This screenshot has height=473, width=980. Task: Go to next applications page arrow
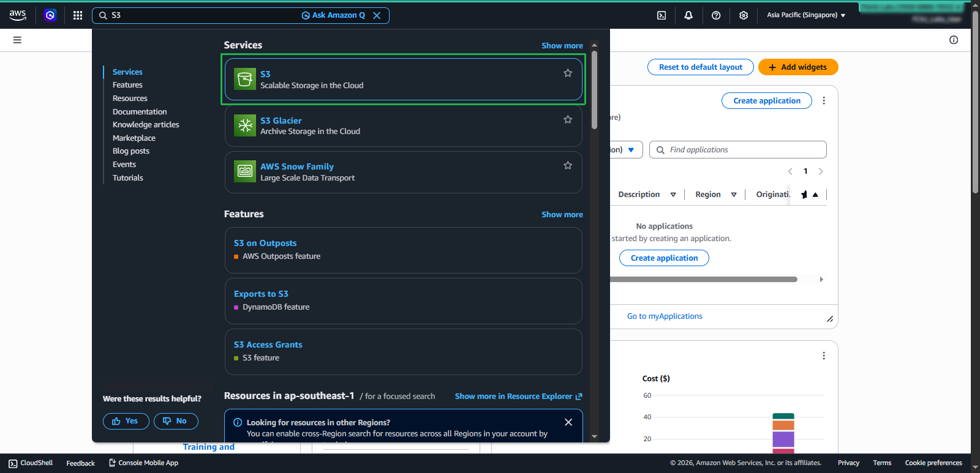pyautogui.click(x=821, y=171)
